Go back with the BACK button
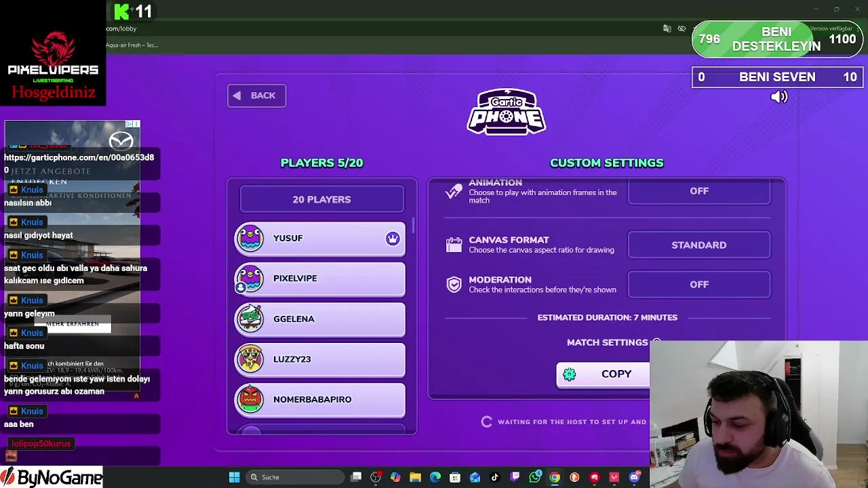The image size is (868, 488). (256, 96)
